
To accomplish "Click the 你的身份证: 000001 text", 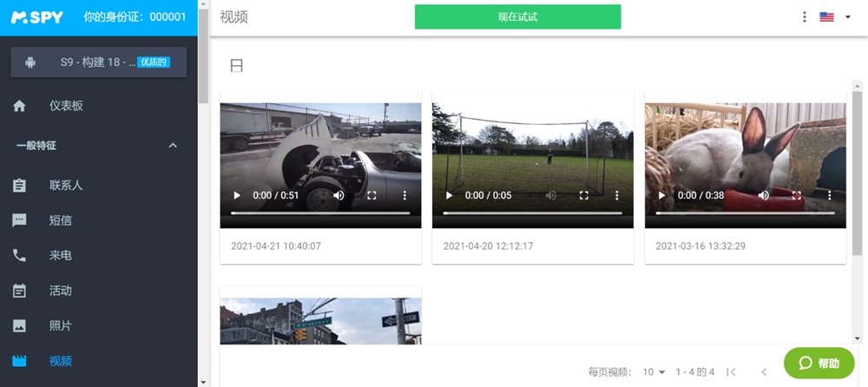I will click(x=135, y=16).
